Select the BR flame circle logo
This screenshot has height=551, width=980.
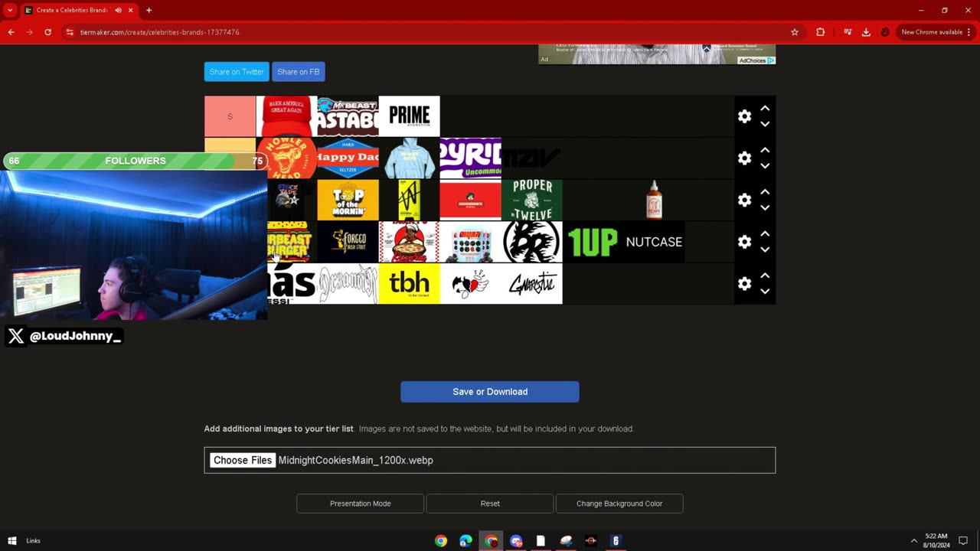coord(531,242)
